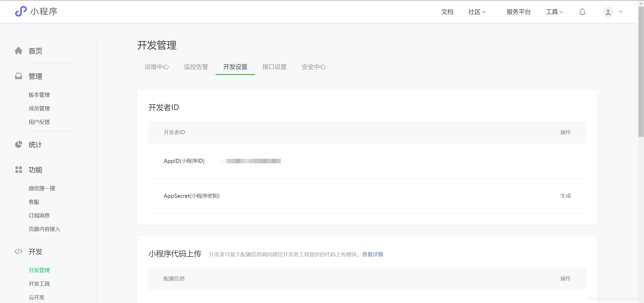This screenshot has width=644, height=303.
Task: Switch to the 接口设置 tab
Action: tap(274, 67)
